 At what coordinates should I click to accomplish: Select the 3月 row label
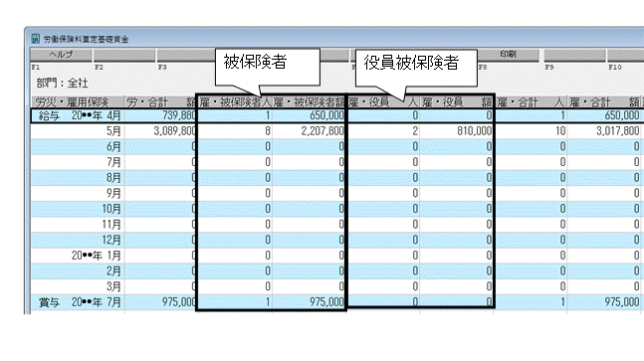113,286
